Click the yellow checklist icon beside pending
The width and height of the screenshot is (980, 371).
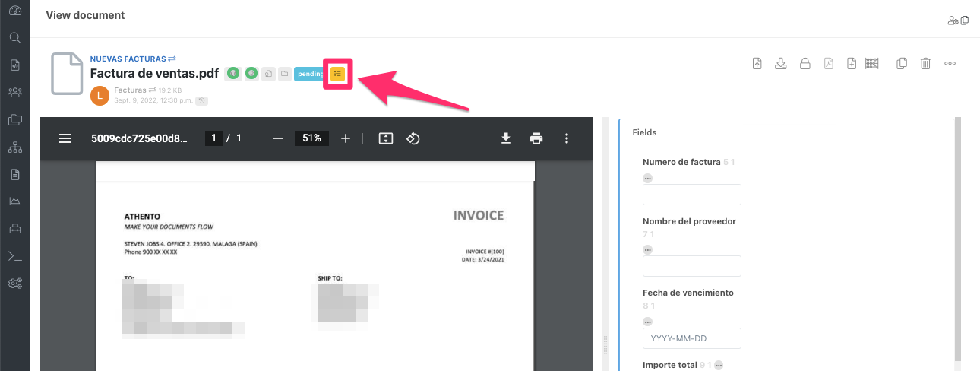pyautogui.click(x=338, y=74)
